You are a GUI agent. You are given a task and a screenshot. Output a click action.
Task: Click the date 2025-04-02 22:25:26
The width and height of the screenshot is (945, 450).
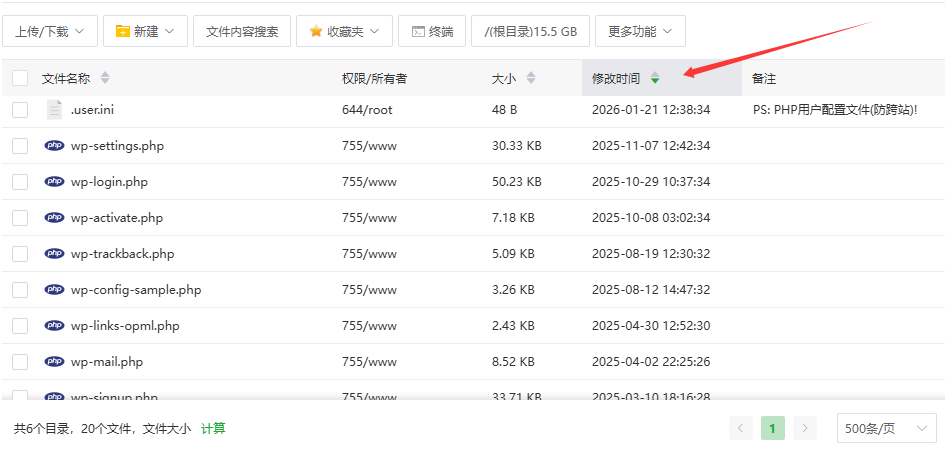651,362
